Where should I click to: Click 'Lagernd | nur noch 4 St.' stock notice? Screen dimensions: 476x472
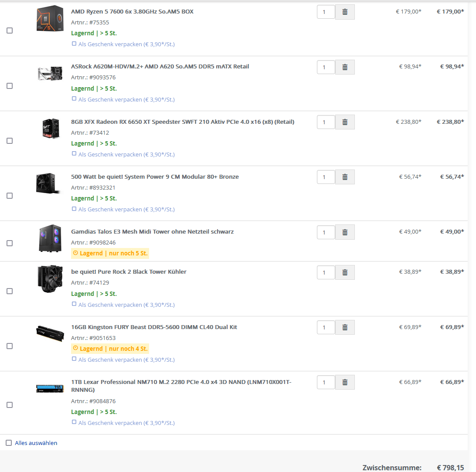tap(110, 349)
